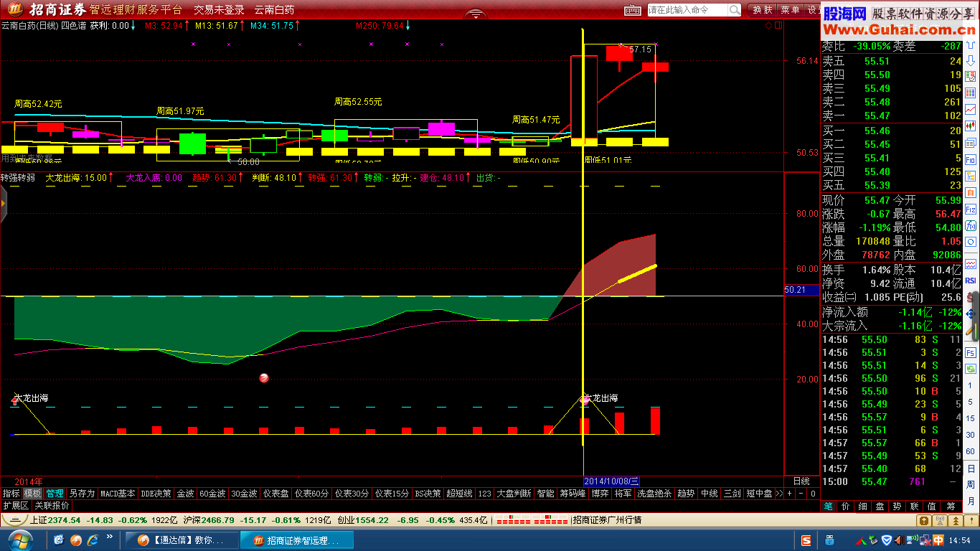
Task: Select the 大盘判断 template tab
Action: pyautogui.click(x=514, y=494)
